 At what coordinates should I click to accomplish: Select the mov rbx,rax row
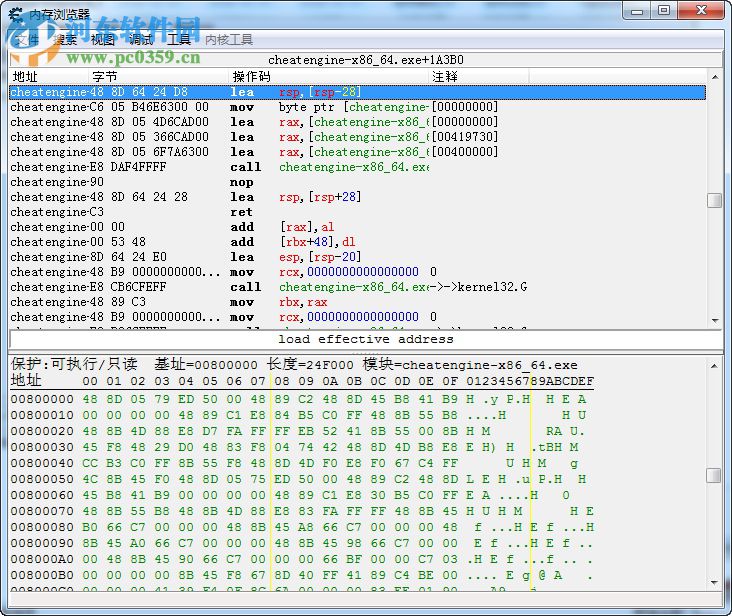pyautogui.click(x=357, y=302)
